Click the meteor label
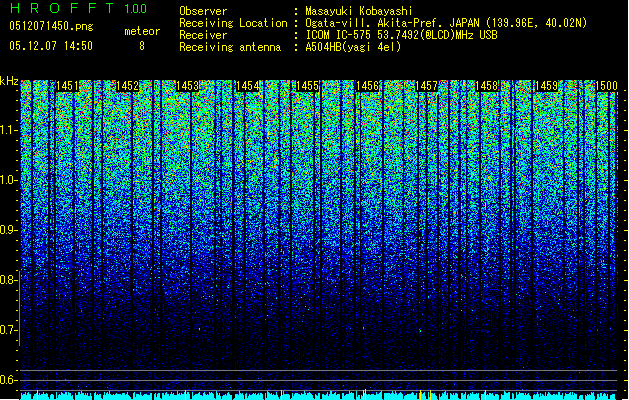This screenshot has width=629, height=400. pos(142,31)
